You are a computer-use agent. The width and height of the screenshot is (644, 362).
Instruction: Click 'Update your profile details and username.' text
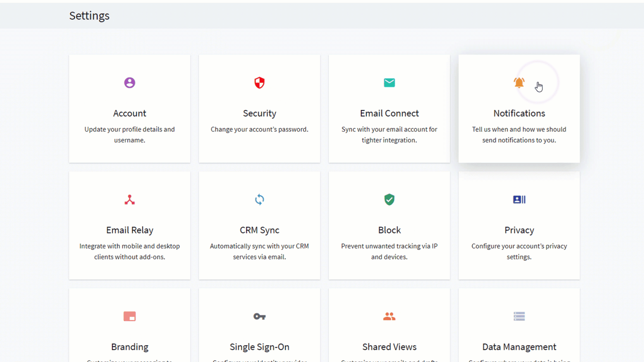(129, 135)
